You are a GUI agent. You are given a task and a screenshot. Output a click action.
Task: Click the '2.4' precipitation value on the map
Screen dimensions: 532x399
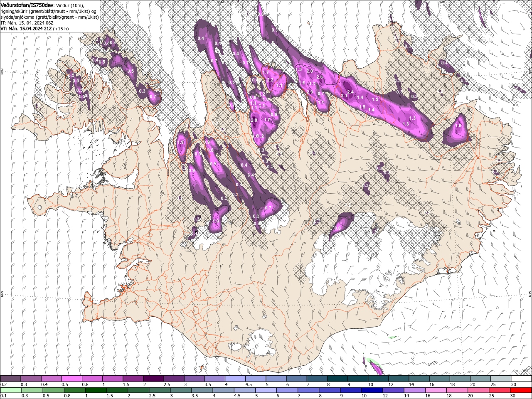pos(350,92)
